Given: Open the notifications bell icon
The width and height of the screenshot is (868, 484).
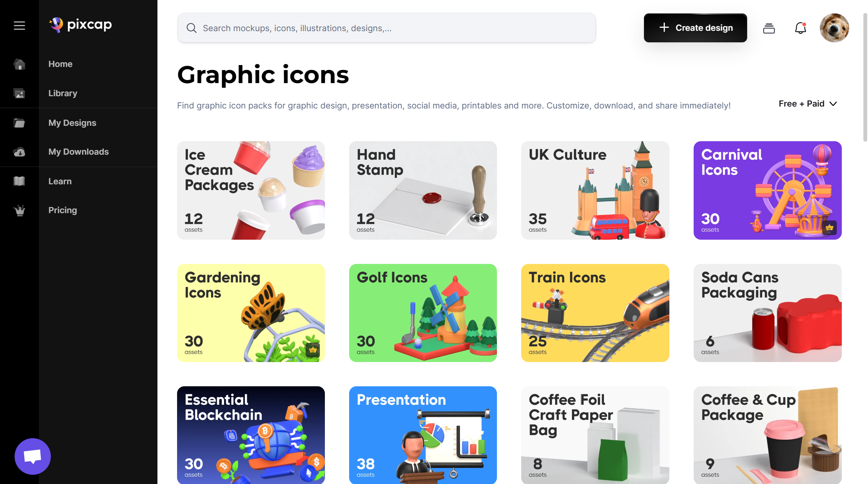Looking at the screenshot, I should click(801, 28).
